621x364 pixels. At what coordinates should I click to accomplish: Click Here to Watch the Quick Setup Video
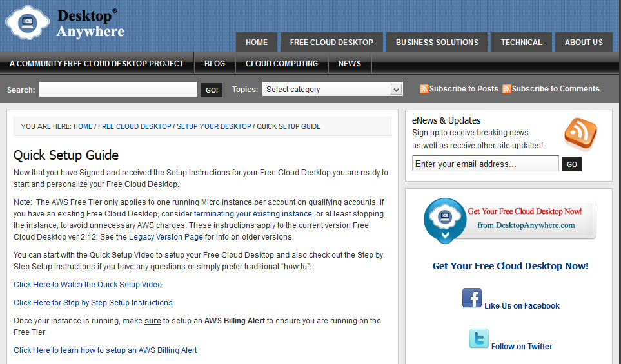pos(88,285)
